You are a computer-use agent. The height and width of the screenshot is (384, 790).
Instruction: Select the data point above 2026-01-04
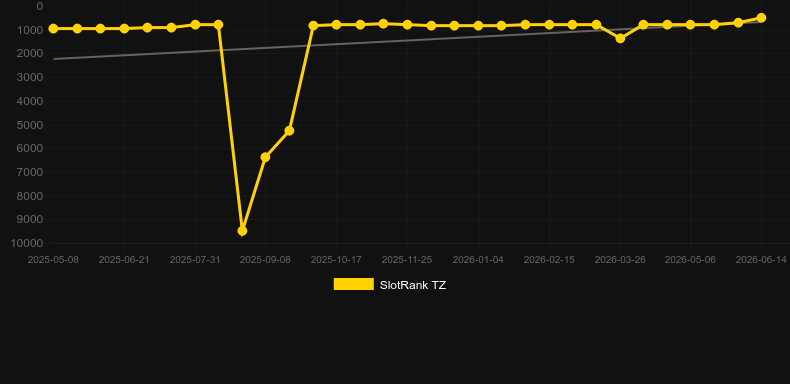pyautogui.click(x=478, y=26)
